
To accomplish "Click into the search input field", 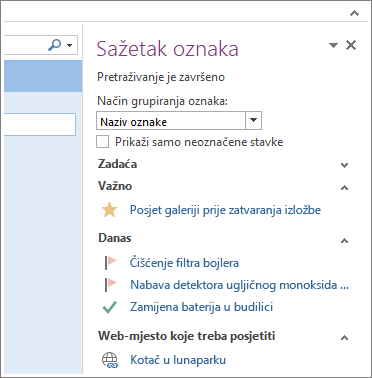I will tap(25, 45).
